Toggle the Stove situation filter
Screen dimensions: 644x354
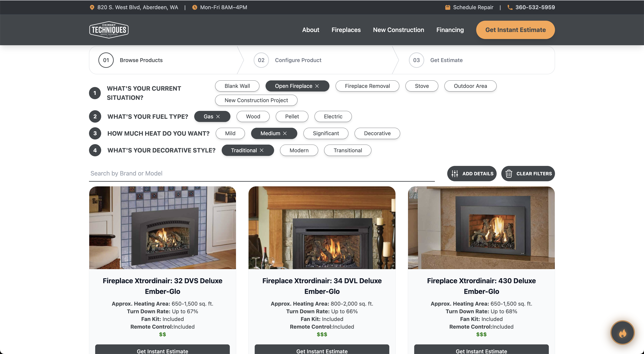tap(421, 86)
